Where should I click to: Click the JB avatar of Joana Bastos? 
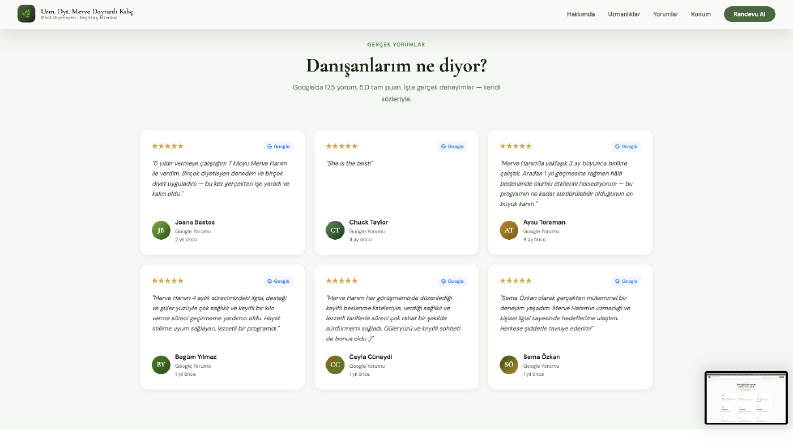click(161, 230)
